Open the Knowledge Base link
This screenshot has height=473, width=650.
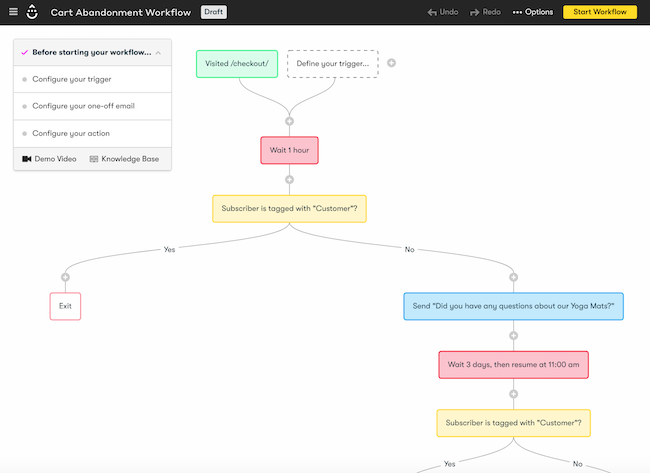pyautogui.click(x=124, y=159)
